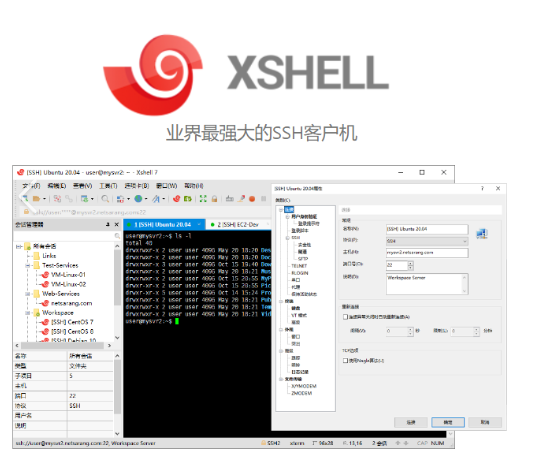
Task: Click the Cancel button in properties dialog
Action: point(485,422)
